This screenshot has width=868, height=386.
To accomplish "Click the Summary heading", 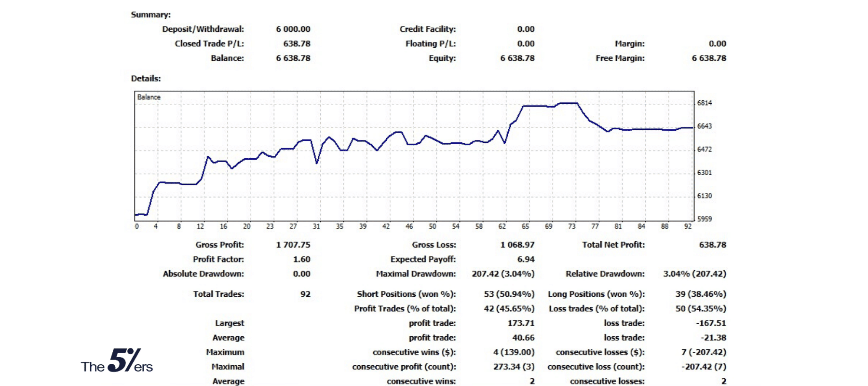I will tap(150, 14).
